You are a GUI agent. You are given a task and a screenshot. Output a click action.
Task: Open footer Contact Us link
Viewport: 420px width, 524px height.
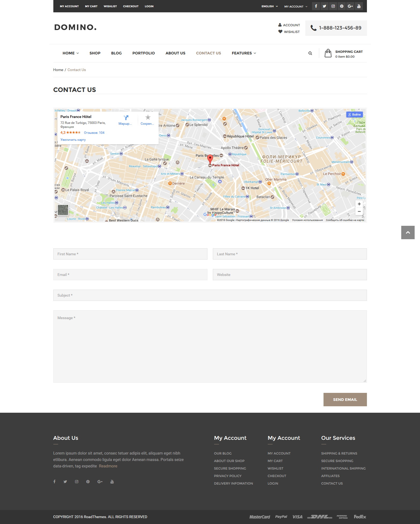332,484
